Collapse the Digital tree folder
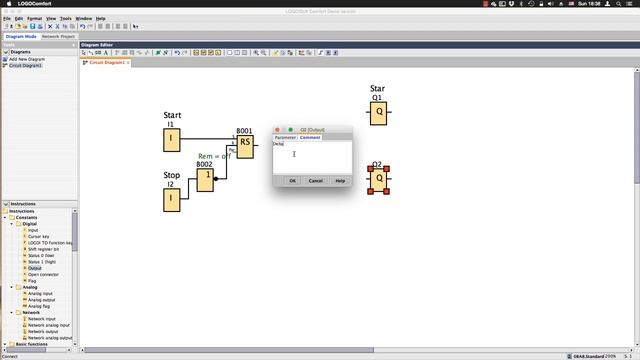Image resolution: width=640 pixels, height=360 pixels. coord(11,224)
